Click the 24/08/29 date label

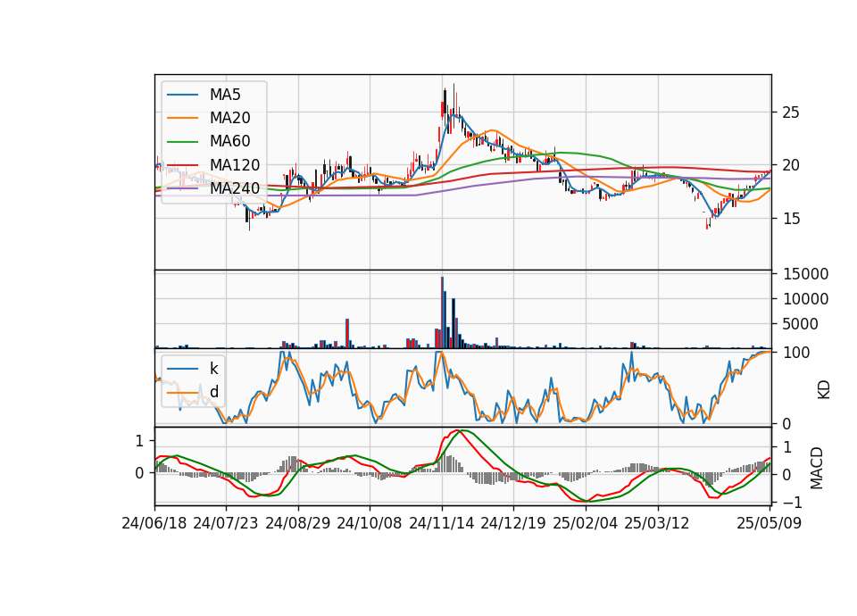(x=298, y=523)
